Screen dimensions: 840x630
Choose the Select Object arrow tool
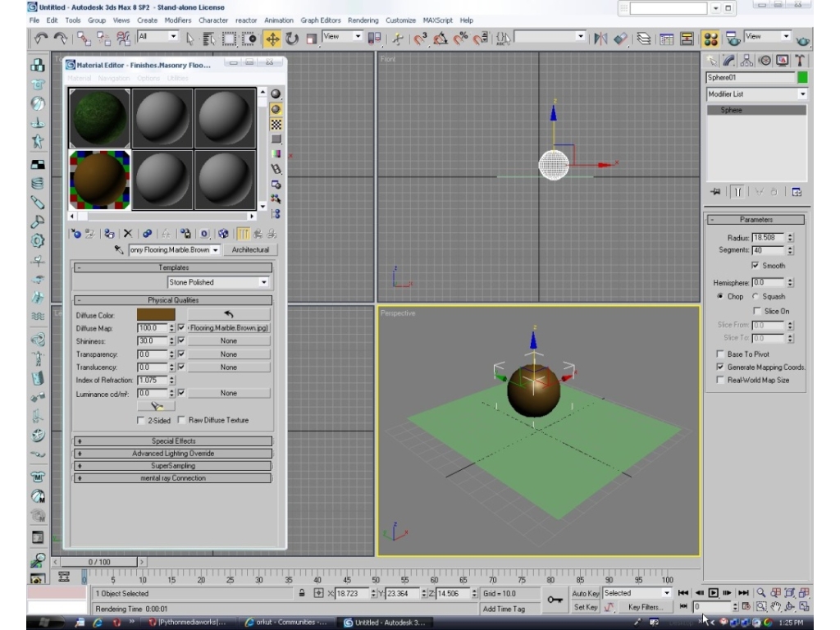tap(189, 39)
